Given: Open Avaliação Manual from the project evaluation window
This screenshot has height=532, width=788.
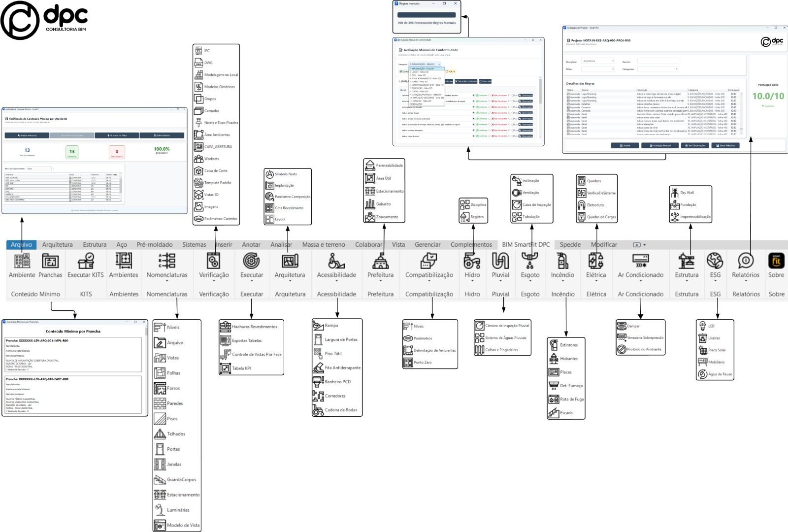Looking at the screenshot, I should click(660, 146).
